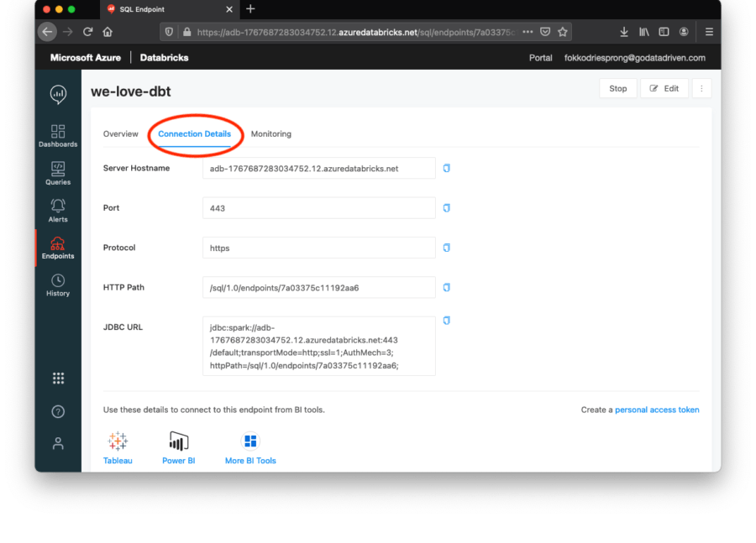Screen dimensions: 756x543
Task: Open the Portal link in header
Action: (540, 58)
